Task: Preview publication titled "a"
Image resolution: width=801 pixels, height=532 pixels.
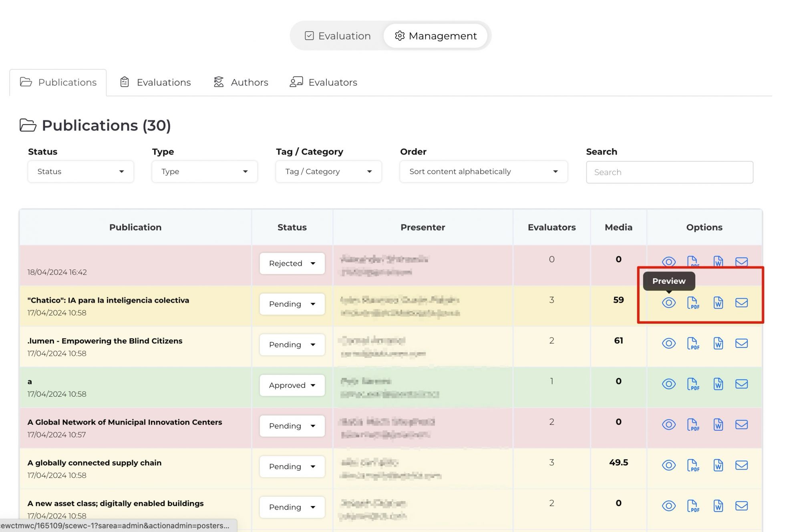Action: [x=668, y=384]
